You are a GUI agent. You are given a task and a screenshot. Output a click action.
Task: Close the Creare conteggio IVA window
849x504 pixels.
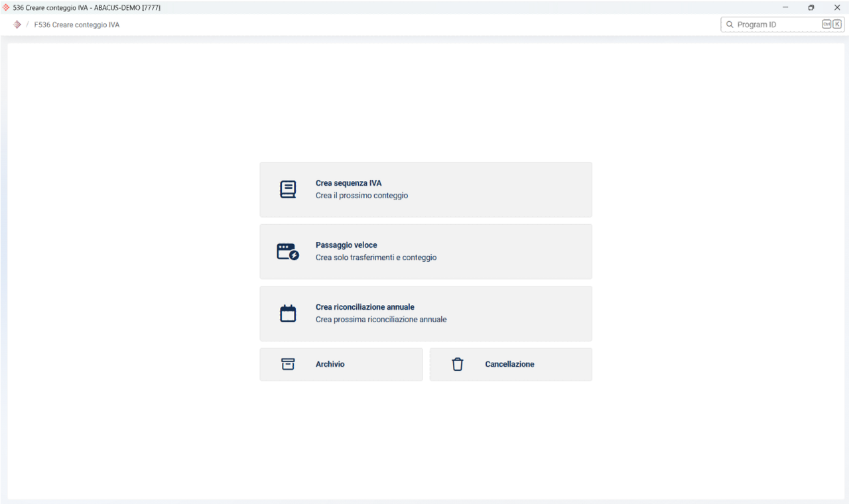(837, 7)
